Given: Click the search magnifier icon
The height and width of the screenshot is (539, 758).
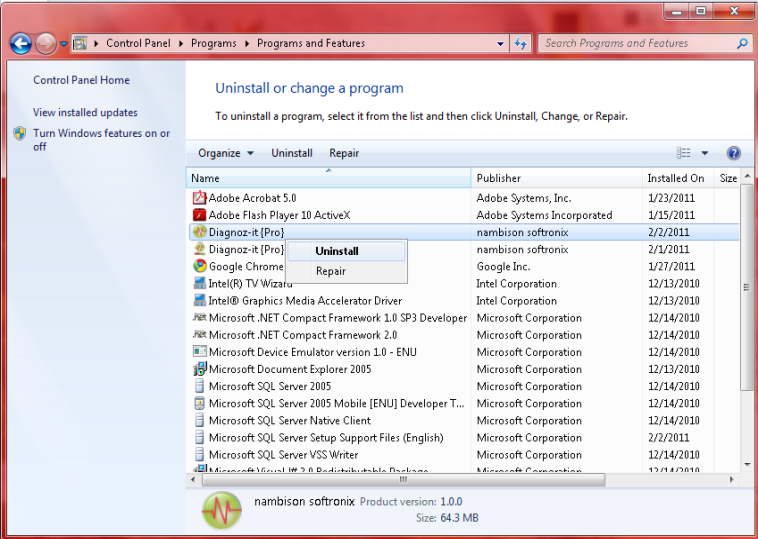Looking at the screenshot, I should click(x=742, y=44).
